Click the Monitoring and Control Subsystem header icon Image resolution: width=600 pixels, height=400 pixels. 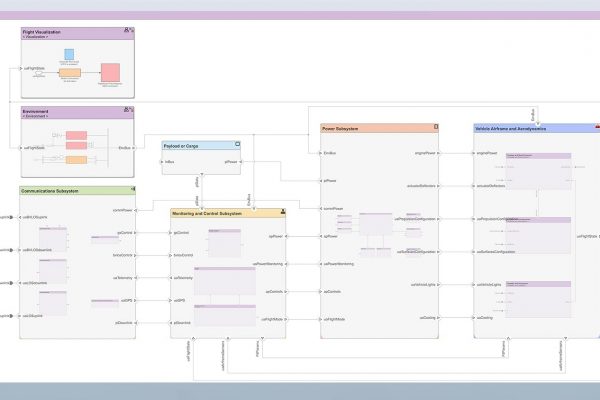(282, 212)
